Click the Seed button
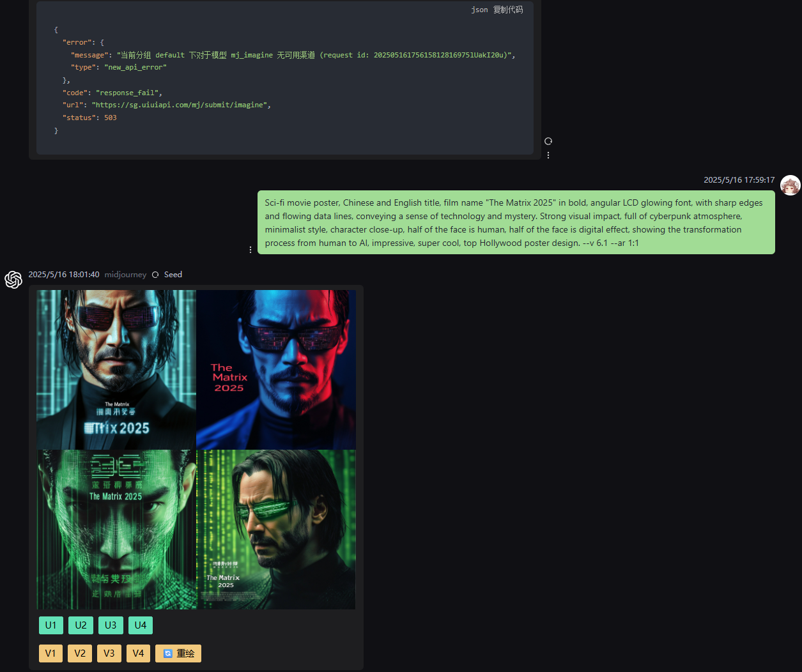Image resolution: width=802 pixels, height=672 pixels. 173,275
